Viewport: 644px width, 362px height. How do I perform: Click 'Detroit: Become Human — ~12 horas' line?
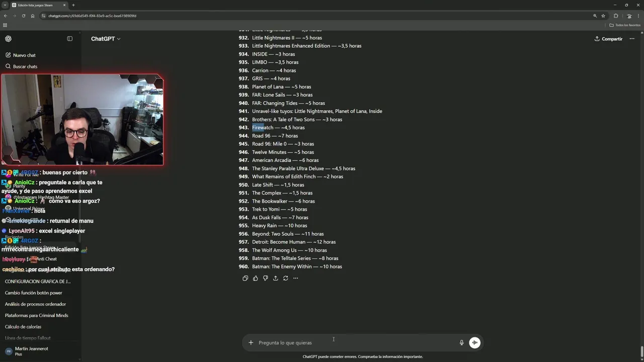(294, 242)
